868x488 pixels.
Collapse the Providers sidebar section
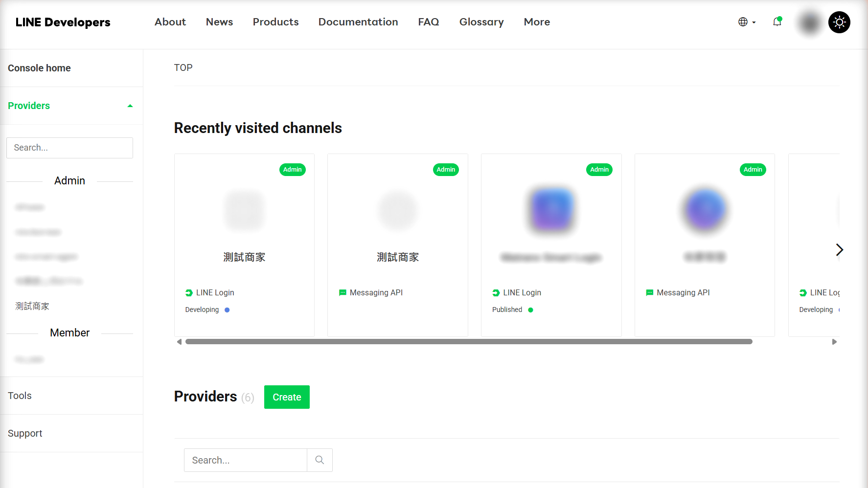71,106
